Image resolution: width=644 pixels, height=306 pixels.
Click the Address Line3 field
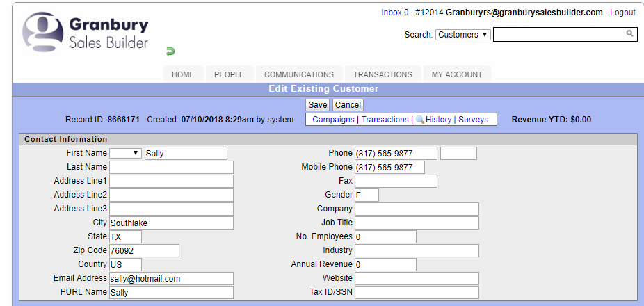point(171,209)
